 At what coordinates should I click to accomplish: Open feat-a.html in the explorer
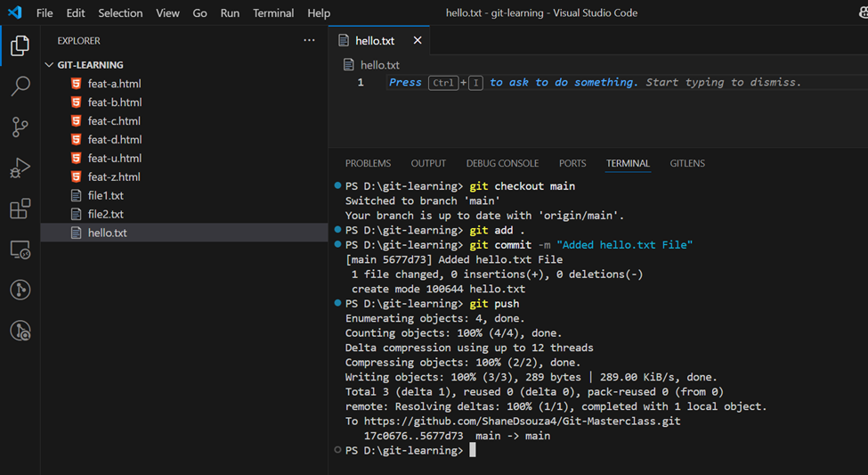pyautogui.click(x=184, y=84)
